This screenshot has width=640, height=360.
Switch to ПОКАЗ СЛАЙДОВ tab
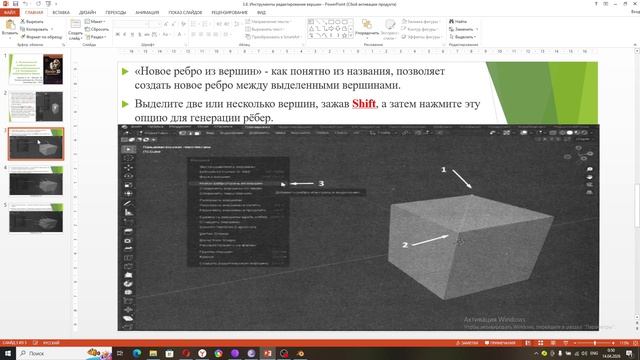pos(185,12)
